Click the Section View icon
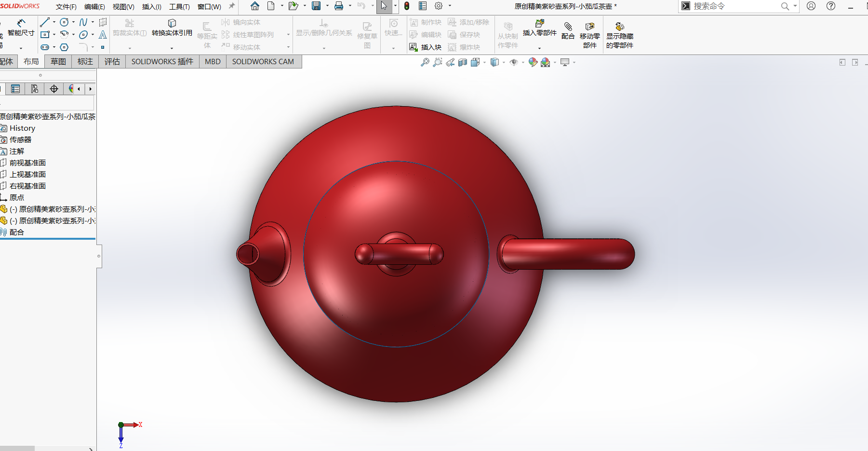Screen dimensions: 868x451 pyautogui.click(x=463, y=62)
